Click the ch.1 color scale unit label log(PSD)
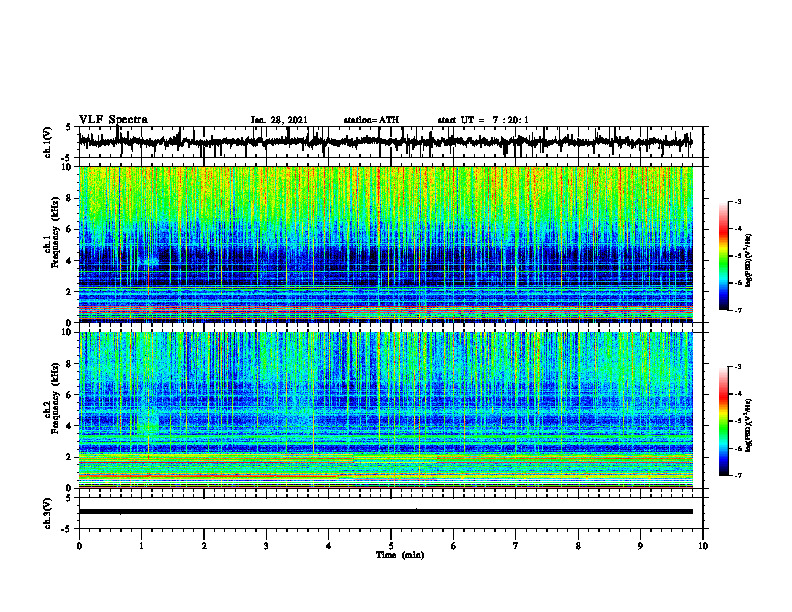792x612 pixels. click(x=749, y=261)
